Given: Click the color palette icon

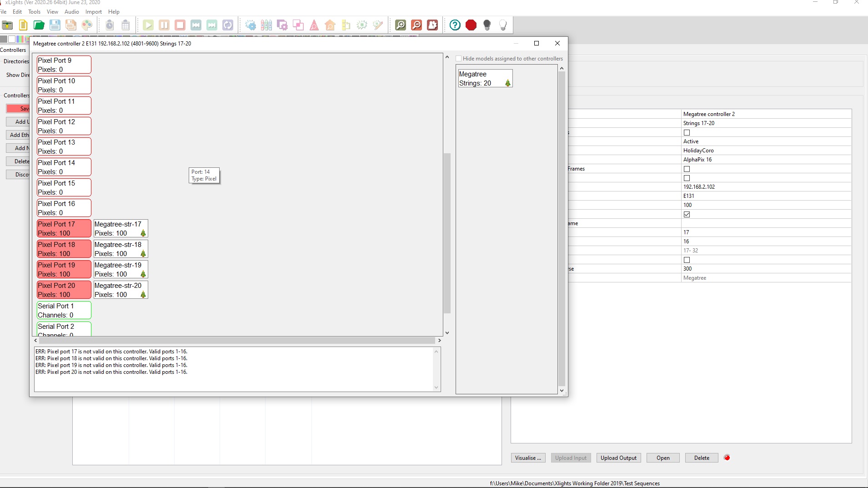Looking at the screenshot, I should point(86,25).
